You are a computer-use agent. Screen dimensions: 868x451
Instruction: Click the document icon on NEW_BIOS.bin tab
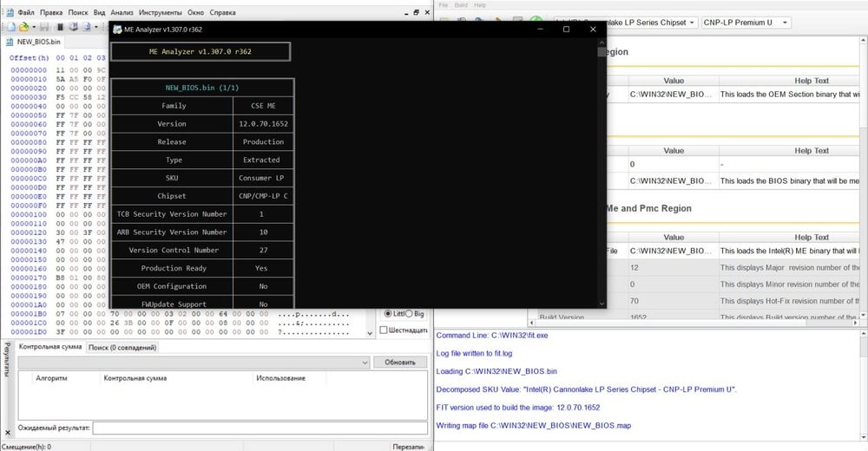(x=10, y=42)
